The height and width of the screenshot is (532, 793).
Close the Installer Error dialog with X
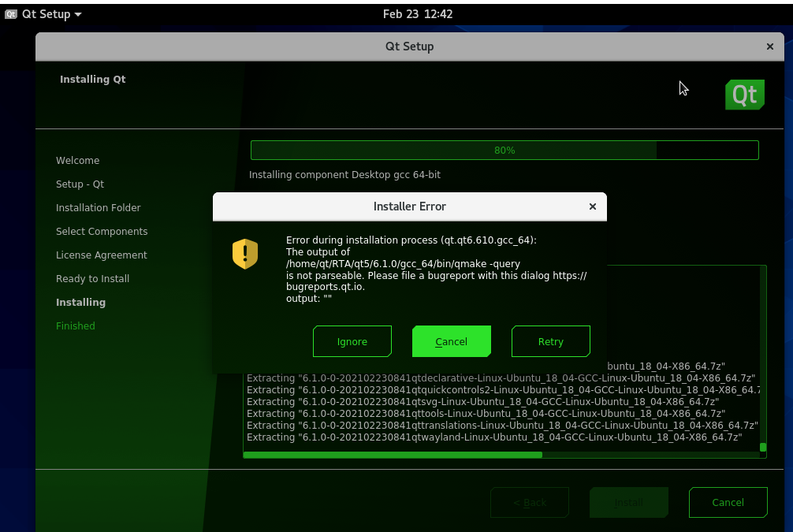pyautogui.click(x=592, y=206)
